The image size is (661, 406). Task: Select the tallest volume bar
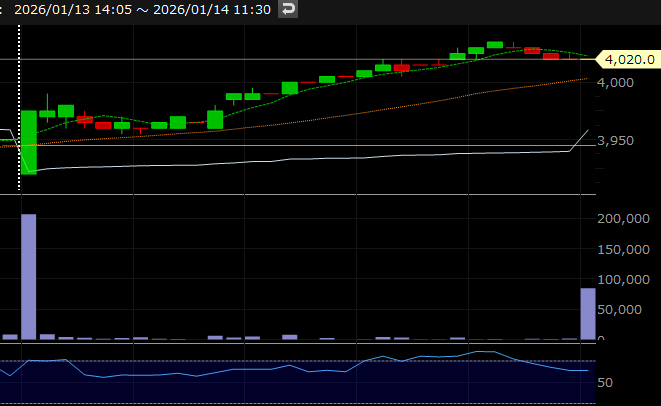28,277
